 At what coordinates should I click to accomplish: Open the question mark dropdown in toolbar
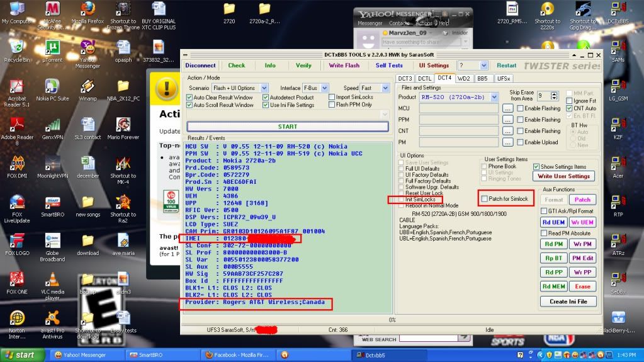pyautogui.click(x=484, y=65)
